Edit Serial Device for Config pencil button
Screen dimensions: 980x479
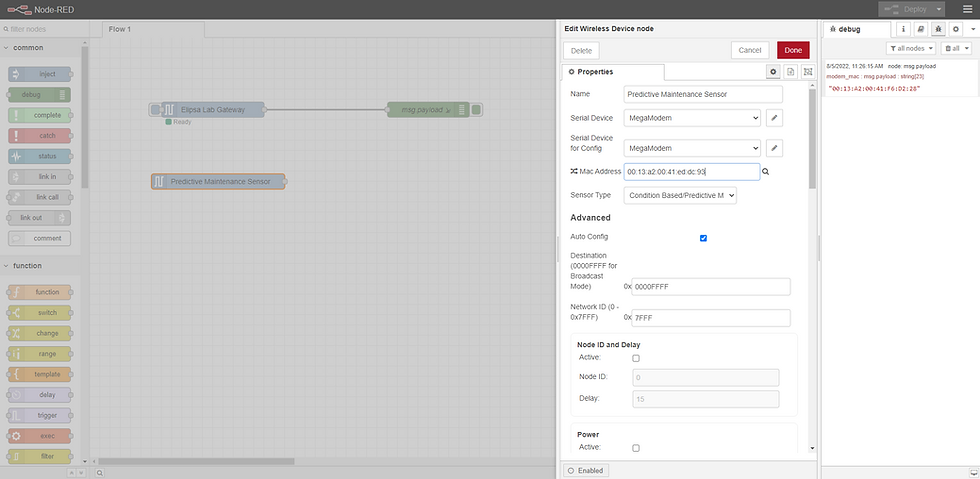coord(774,148)
